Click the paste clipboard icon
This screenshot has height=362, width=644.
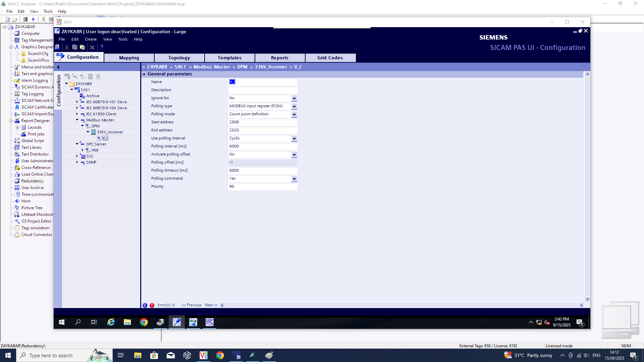click(83, 47)
